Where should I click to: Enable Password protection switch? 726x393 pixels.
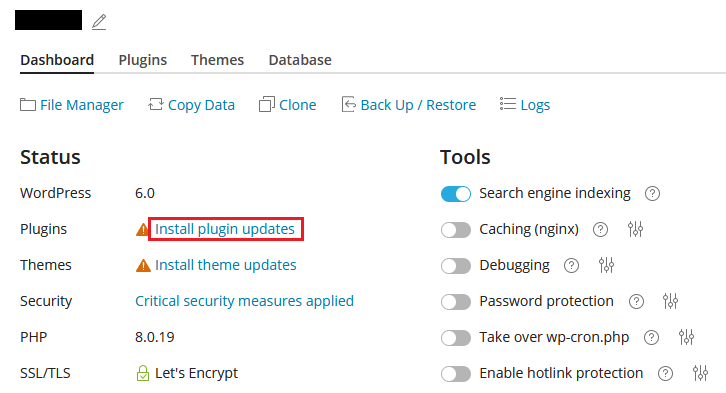pos(456,302)
